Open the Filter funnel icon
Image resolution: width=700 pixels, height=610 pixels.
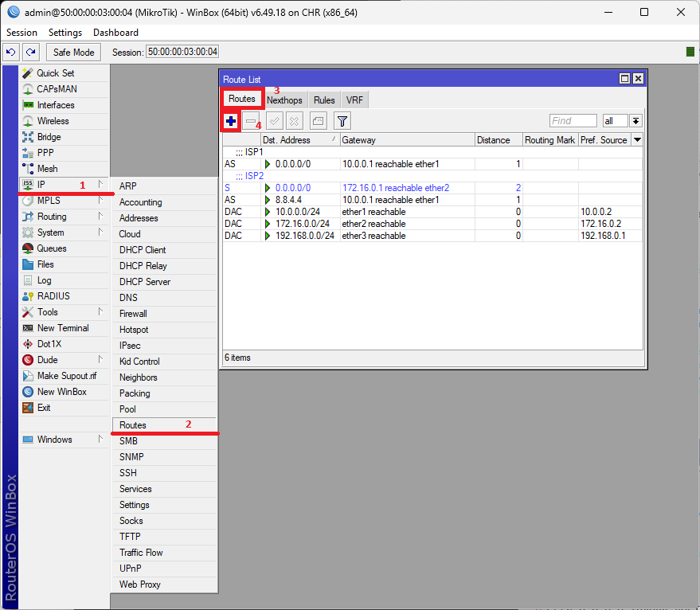[x=342, y=121]
